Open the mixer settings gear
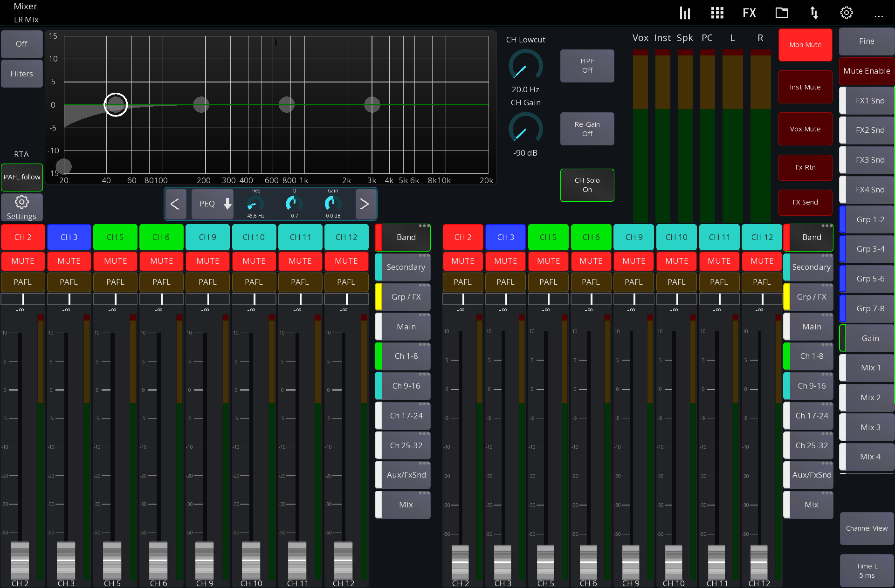895x588 pixels. (846, 13)
